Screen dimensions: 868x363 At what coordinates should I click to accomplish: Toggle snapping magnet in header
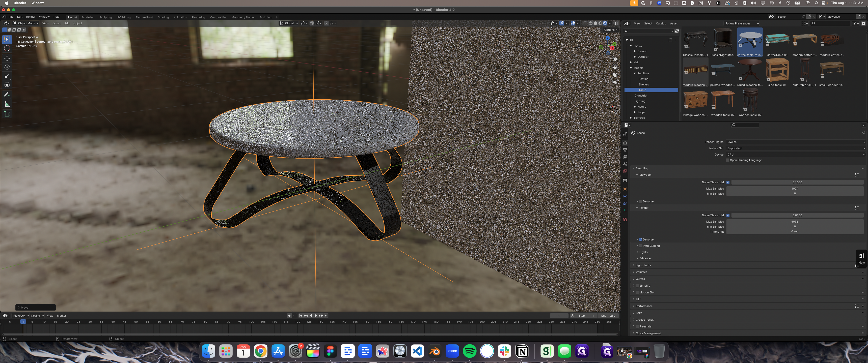tap(312, 23)
